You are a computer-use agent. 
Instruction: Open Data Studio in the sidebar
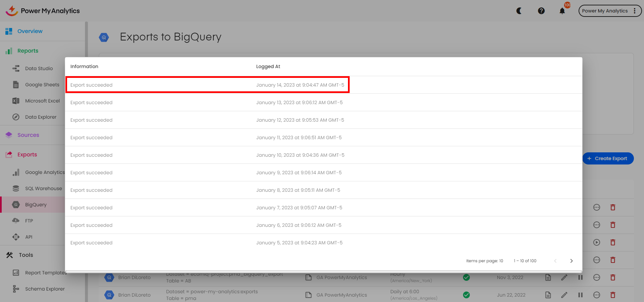click(x=39, y=68)
